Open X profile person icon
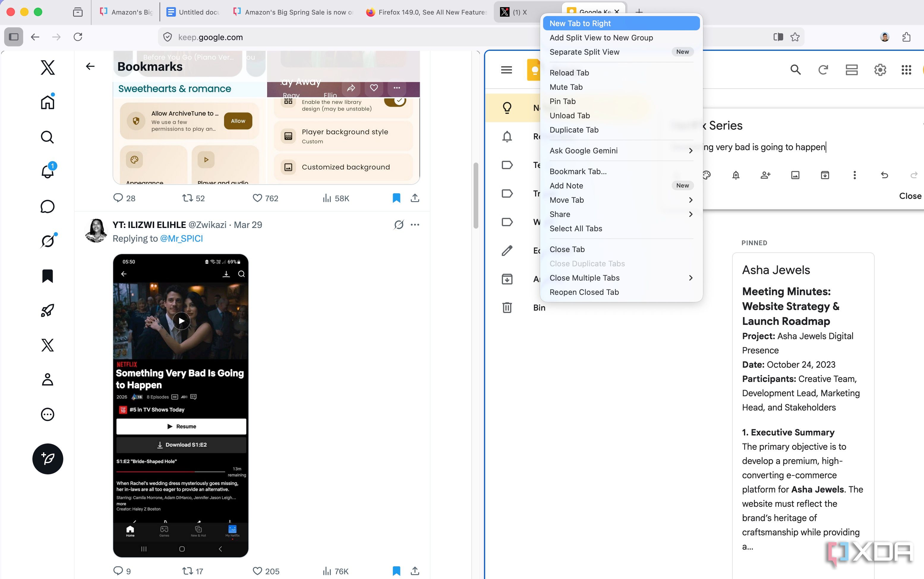The height and width of the screenshot is (579, 924). (48, 380)
